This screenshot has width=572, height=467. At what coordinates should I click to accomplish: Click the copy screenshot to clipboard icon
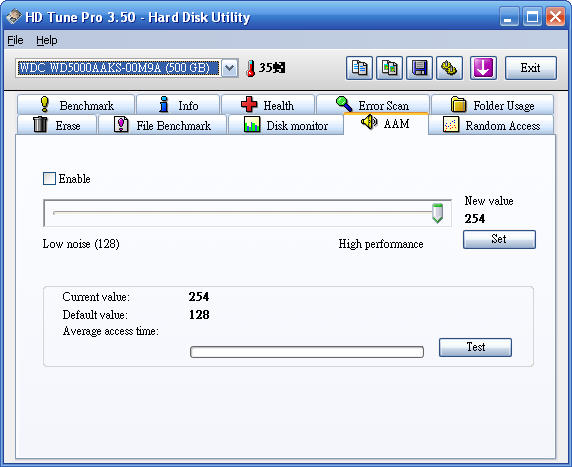[x=389, y=68]
